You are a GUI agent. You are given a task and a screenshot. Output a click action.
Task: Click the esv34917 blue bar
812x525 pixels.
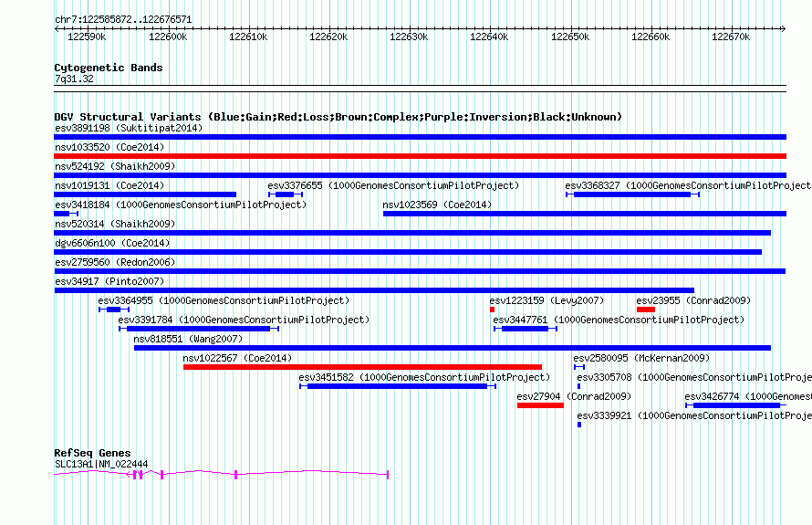click(374, 290)
